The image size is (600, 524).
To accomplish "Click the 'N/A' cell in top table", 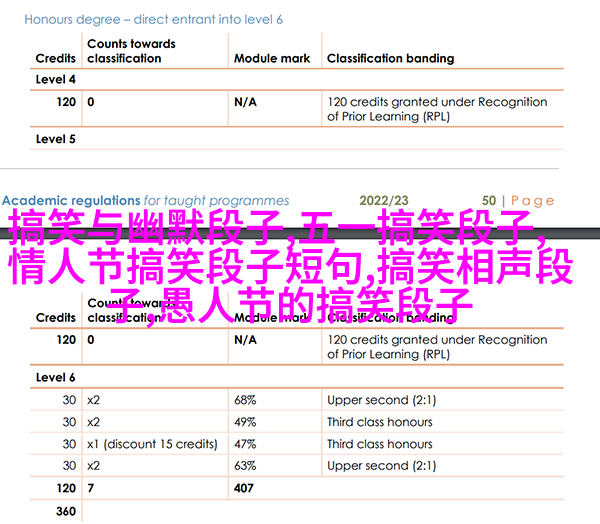I will [246, 102].
